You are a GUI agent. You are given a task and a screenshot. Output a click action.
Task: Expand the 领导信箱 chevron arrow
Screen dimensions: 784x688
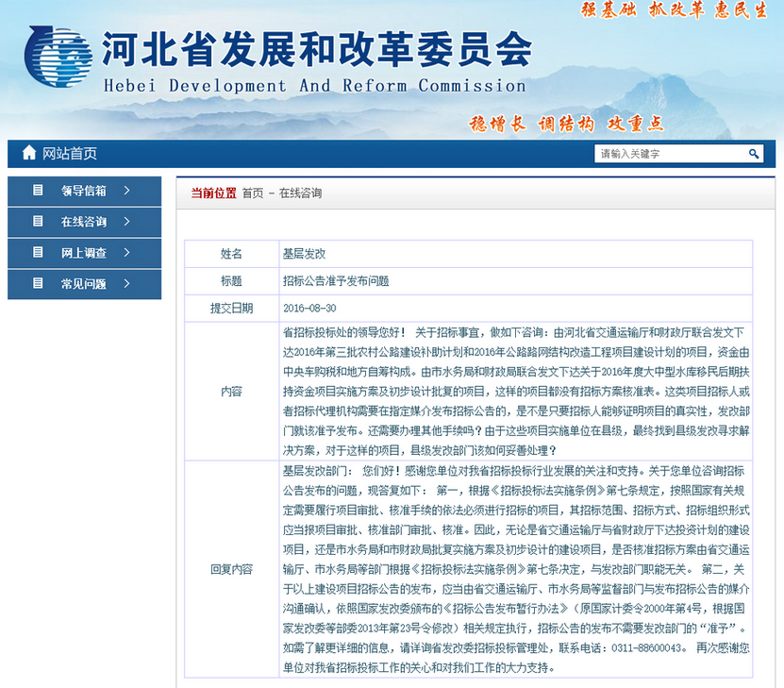point(126,190)
